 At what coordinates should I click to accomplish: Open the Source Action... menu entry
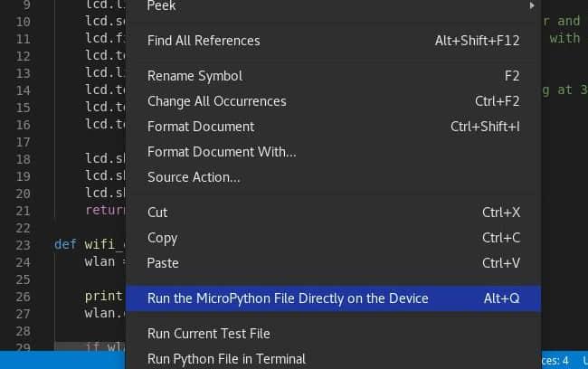pyautogui.click(x=194, y=177)
